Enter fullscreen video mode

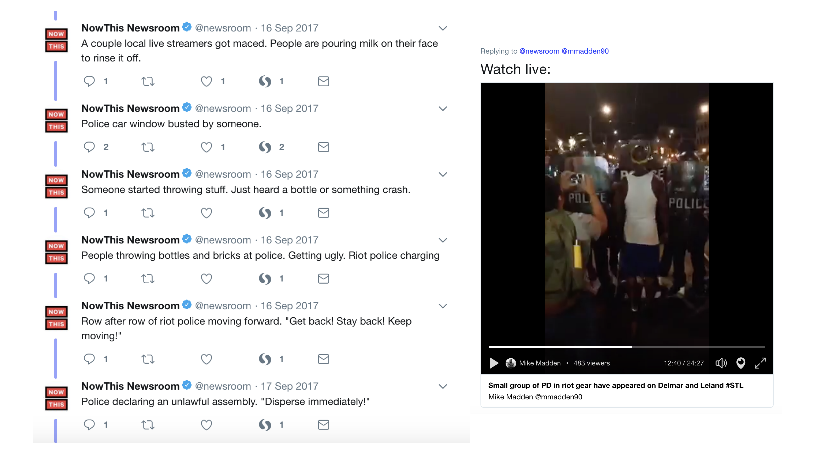760,363
